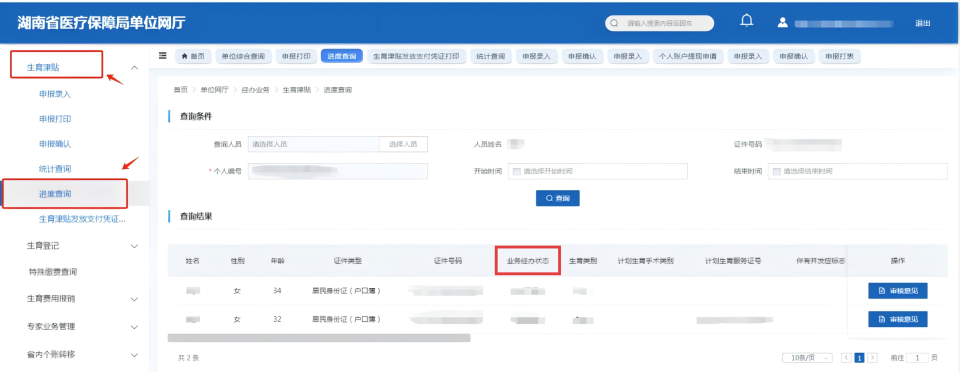Switch to the 个人账户提现申请 tab

tap(688, 56)
